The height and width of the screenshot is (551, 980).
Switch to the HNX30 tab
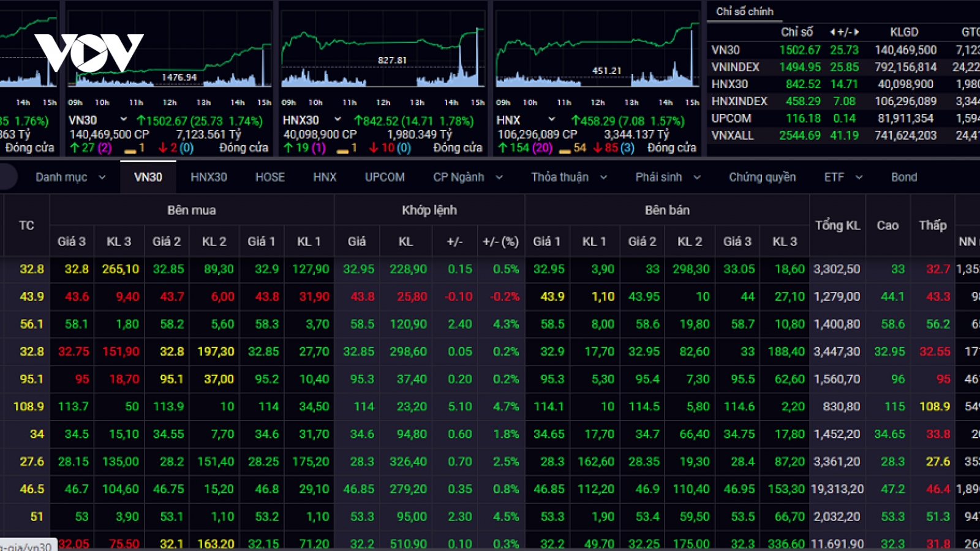(x=209, y=178)
